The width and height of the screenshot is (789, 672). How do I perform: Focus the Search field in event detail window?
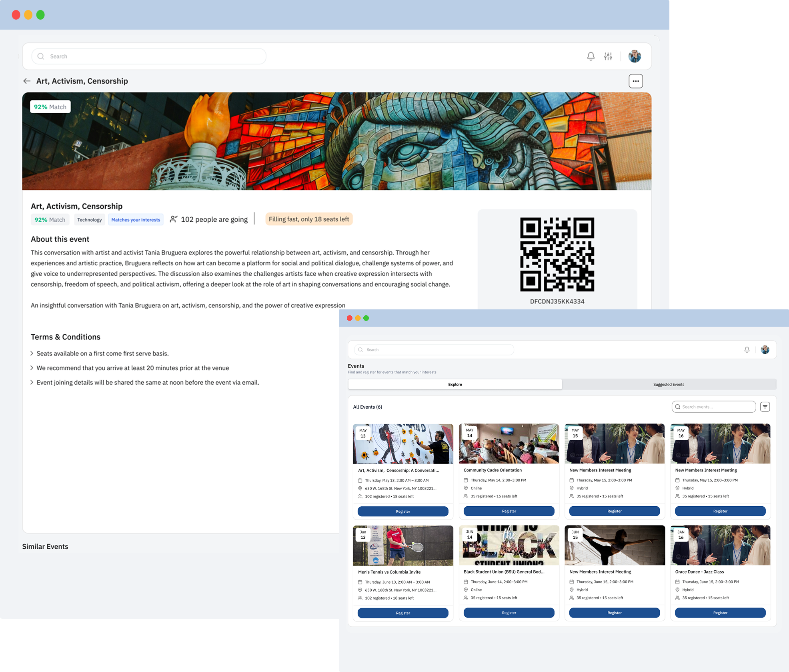click(149, 56)
